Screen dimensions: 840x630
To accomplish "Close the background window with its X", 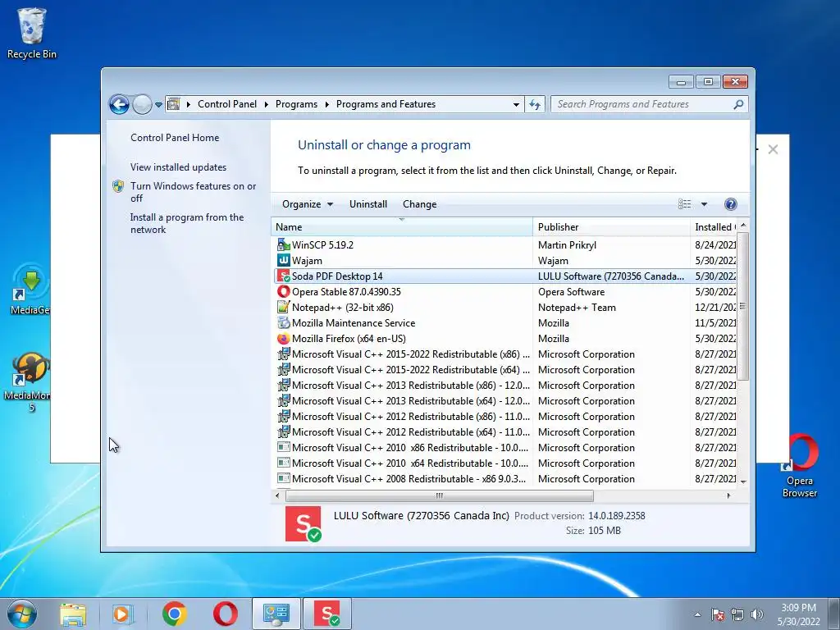I will coord(773,149).
